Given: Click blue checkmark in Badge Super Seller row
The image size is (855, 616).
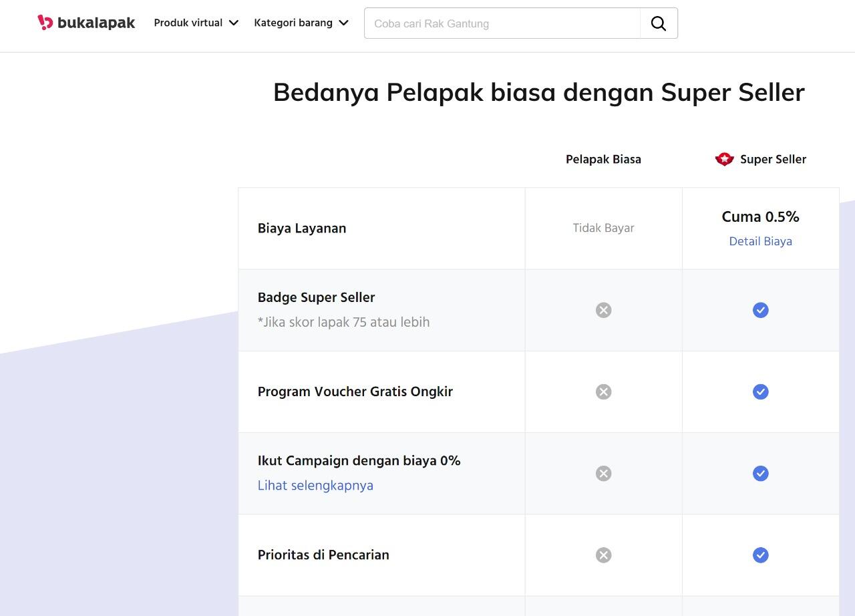Looking at the screenshot, I should pyautogui.click(x=760, y=310).
